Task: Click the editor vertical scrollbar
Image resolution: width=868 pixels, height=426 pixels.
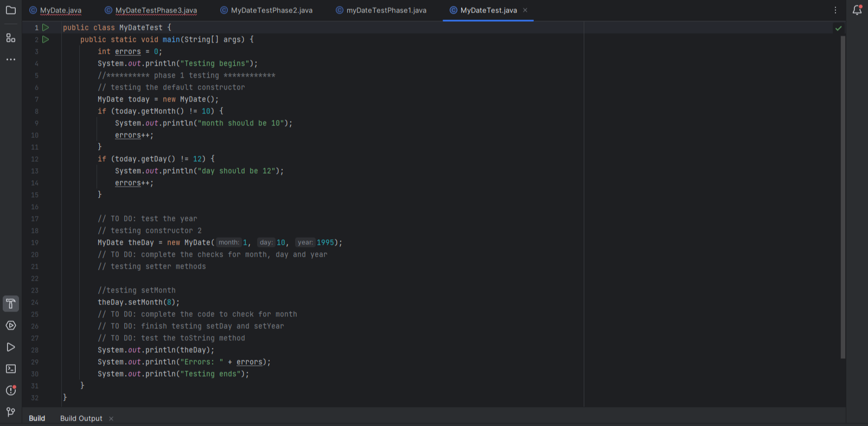Action: (843, 197)
